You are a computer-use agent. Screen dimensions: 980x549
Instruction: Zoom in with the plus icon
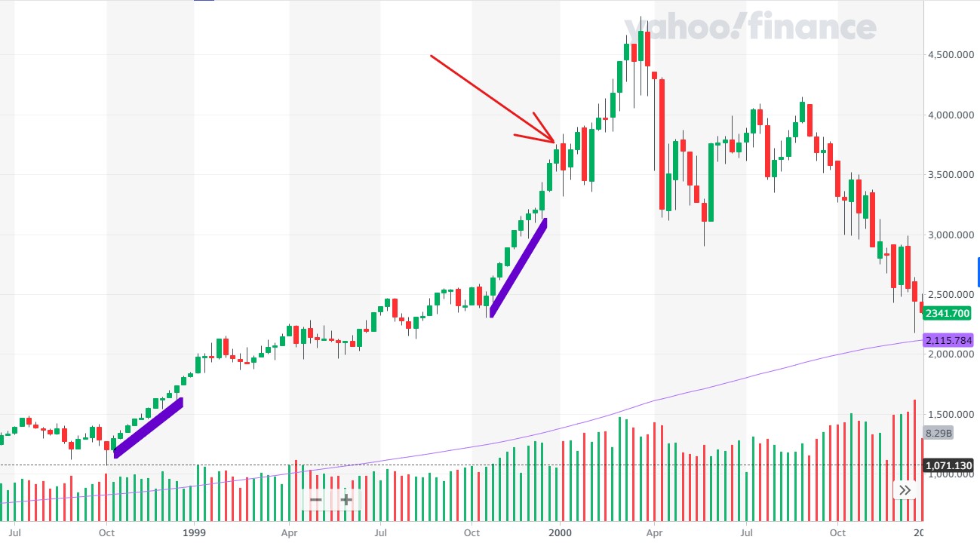pos(345,499)
